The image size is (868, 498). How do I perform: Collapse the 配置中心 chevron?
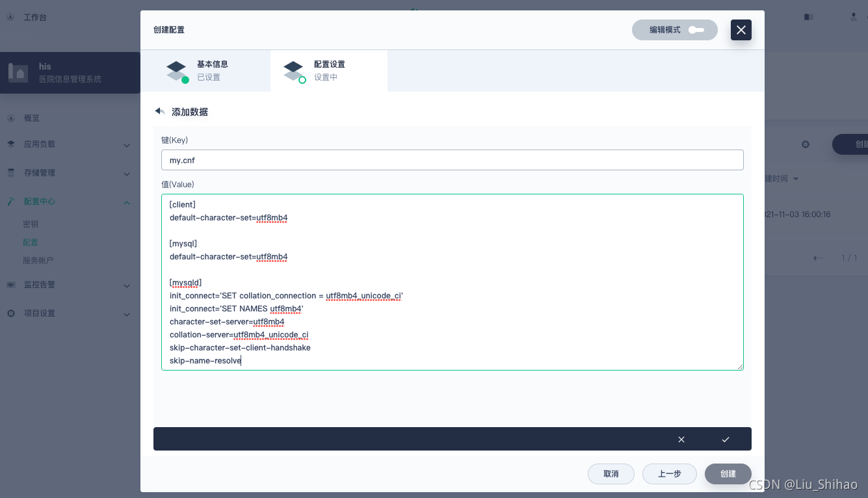coord(127,202)
